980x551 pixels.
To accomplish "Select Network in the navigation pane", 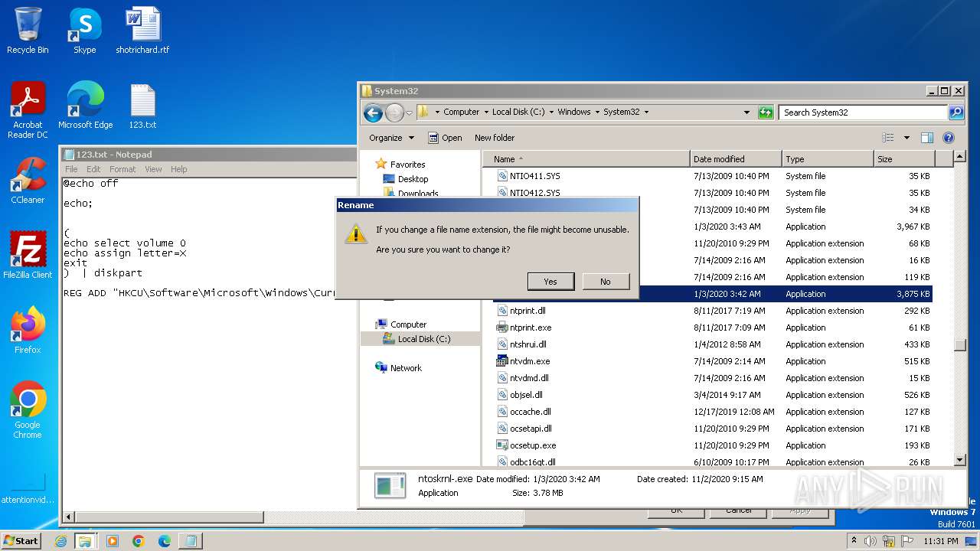I will [x=406, y=368].
